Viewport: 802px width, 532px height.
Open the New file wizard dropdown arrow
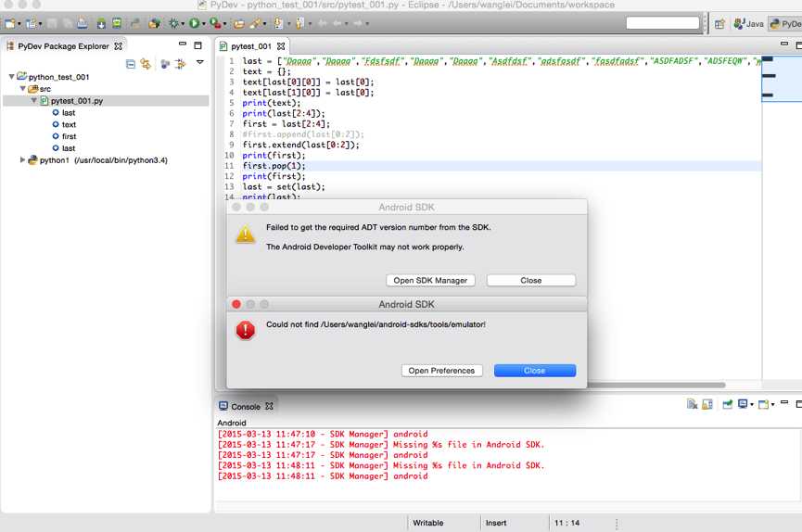point(19,24)
